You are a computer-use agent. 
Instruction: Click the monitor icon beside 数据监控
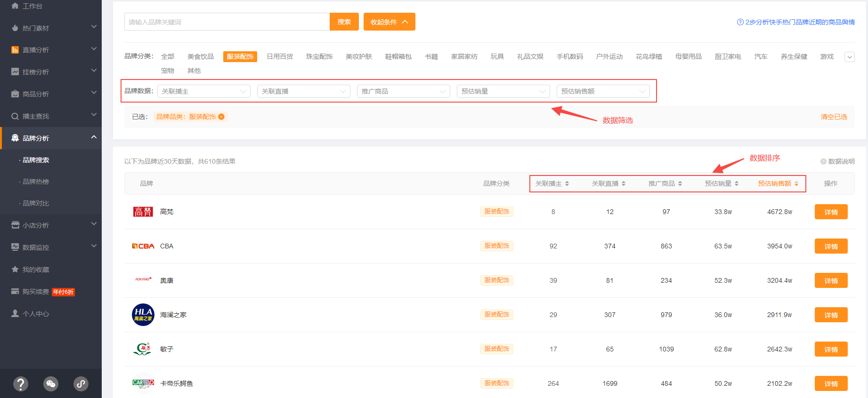point(15,247)
